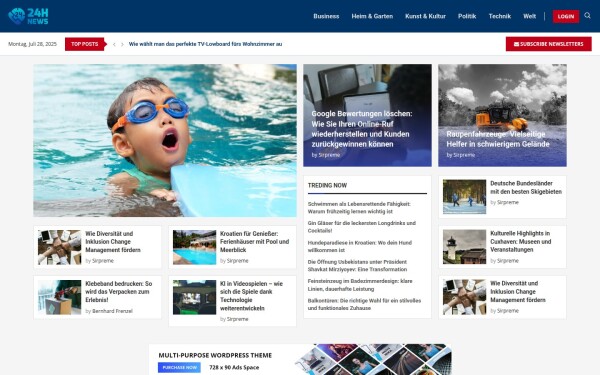
Task: Open the search magnifier icon
Action: point(587,16)
